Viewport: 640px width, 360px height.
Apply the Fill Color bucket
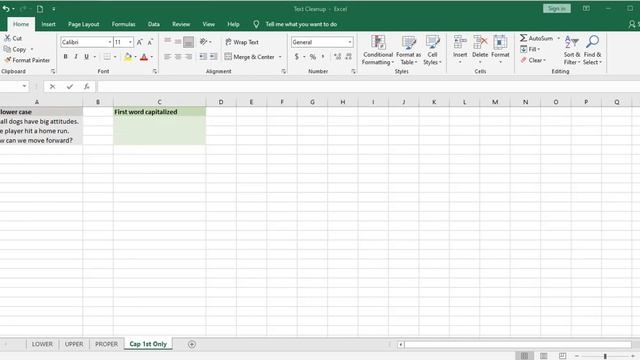pos(128,57)
